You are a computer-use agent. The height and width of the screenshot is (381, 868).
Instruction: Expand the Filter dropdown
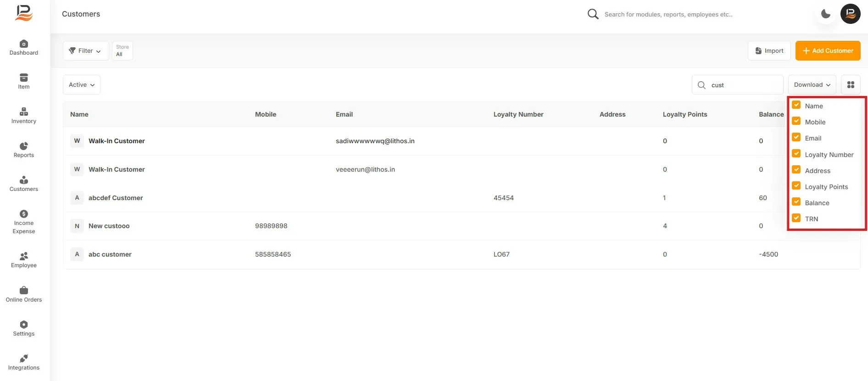coord(86,50)
